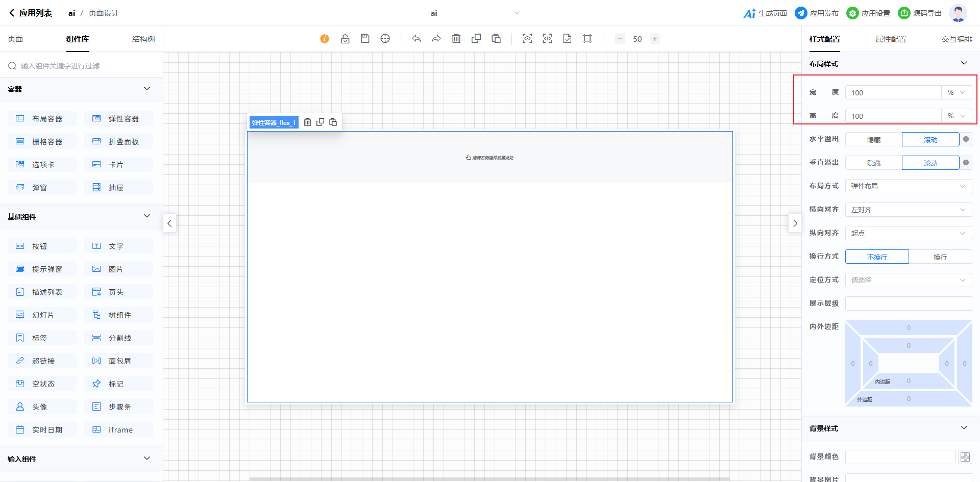The image size is (980, 482).
Task: Set horizontal overflow (水平溢出) to 隐藏
Action: coord(873,140)
